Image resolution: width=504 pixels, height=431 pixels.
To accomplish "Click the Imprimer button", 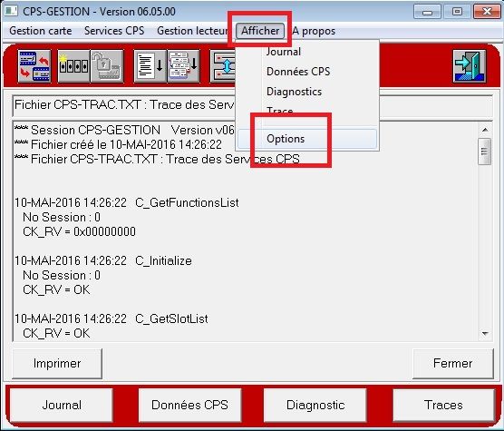I will pyautogui.click(x=57, y=364).
